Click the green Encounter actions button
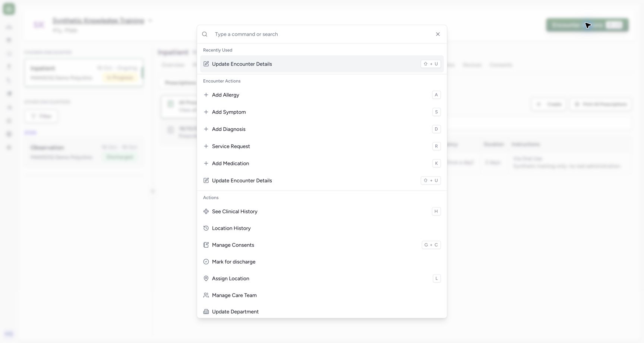This screenshot has height=343, width=644. click(x=587, y=25)
